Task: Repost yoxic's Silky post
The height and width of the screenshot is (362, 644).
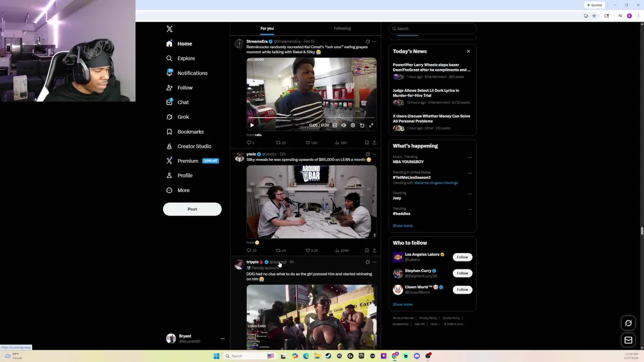Action: pos(280,250)
